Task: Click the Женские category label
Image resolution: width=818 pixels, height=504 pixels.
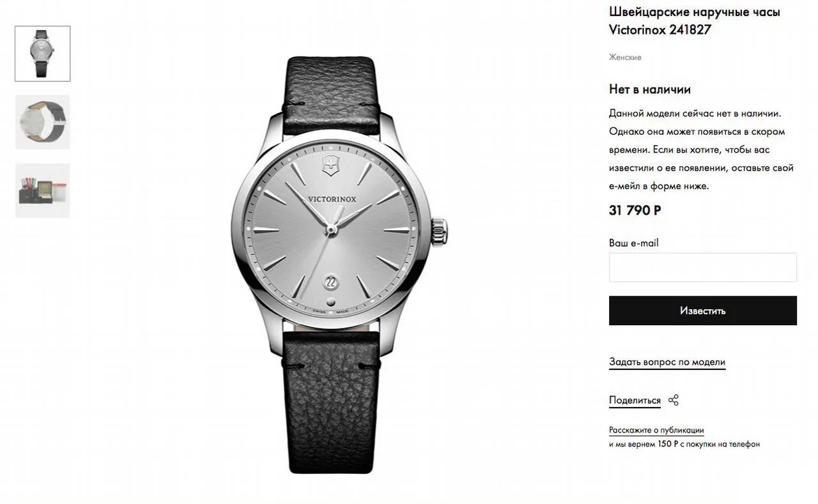Action: [x=625, y=57]
